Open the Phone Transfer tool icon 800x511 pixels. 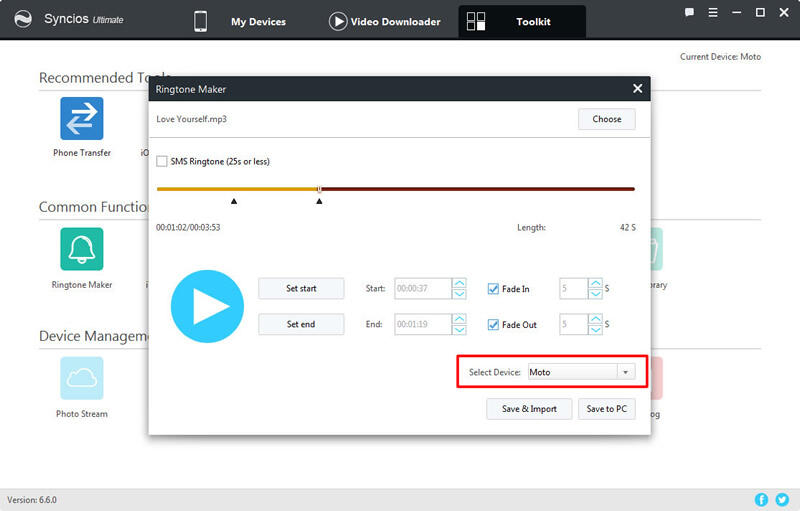81,118
